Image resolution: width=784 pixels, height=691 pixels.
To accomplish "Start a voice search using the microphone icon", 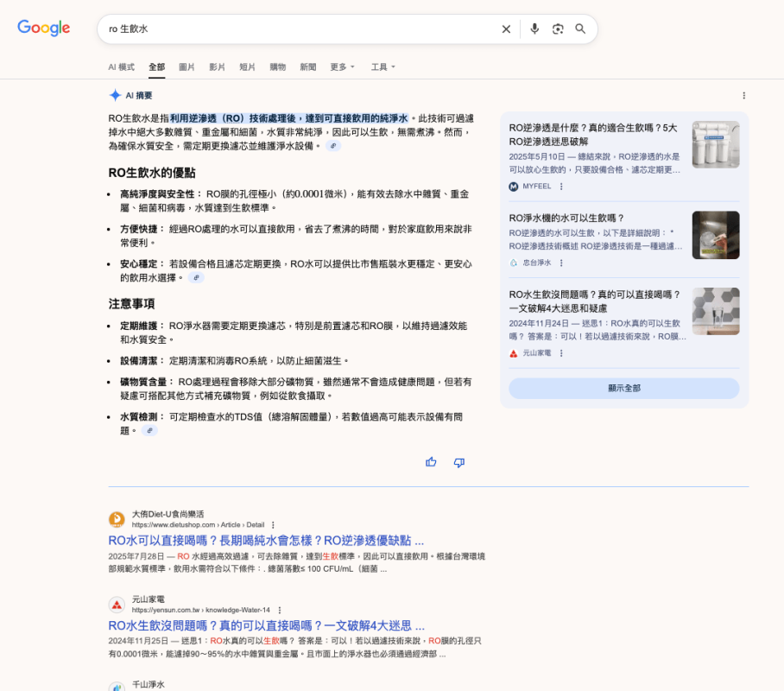I will coord(534,29).
